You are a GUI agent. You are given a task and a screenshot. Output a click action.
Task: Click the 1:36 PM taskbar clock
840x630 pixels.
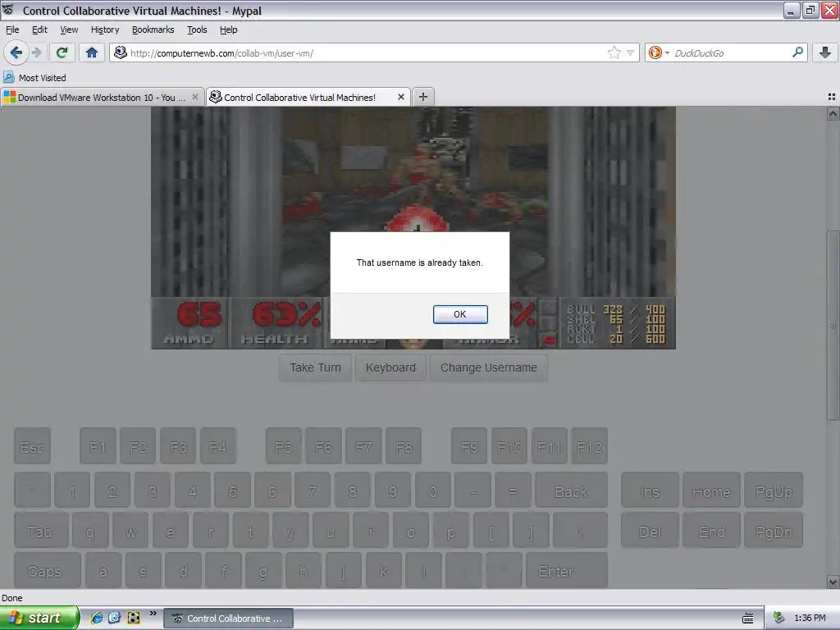pyautogui.click(x=810, y=618)
